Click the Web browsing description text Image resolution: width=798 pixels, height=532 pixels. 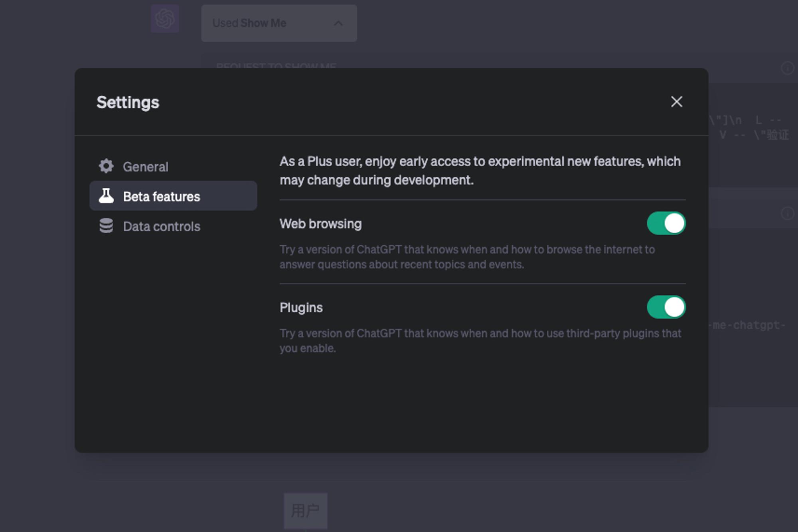(x=467, y=257)
